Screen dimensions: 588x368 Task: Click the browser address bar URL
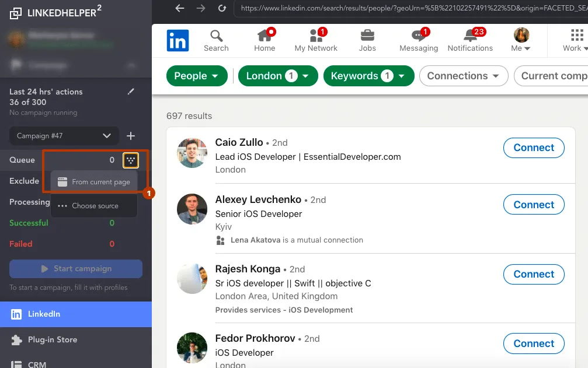410,8
